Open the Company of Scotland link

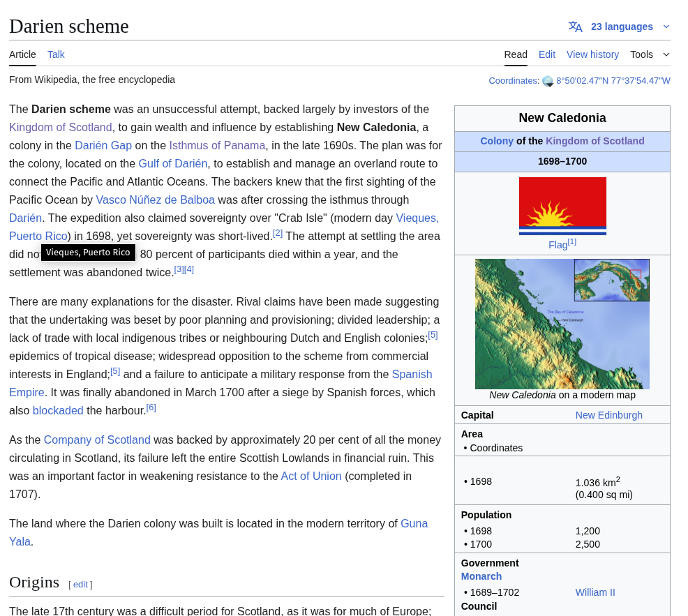pyautogui.click(x=97, y=440)
